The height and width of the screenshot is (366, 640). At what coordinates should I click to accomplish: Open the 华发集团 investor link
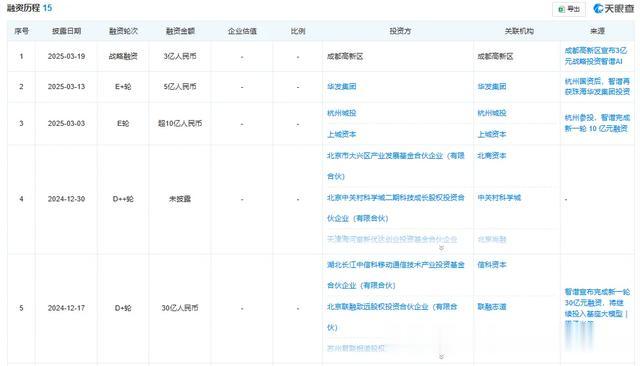(x=342, y=87)
